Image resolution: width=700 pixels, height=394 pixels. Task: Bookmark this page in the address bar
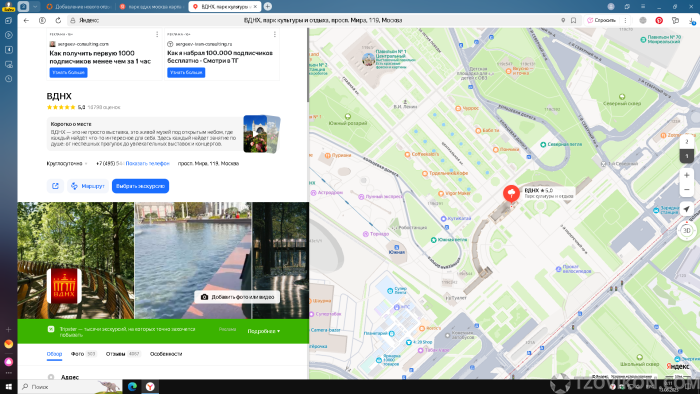coord(574,20)
